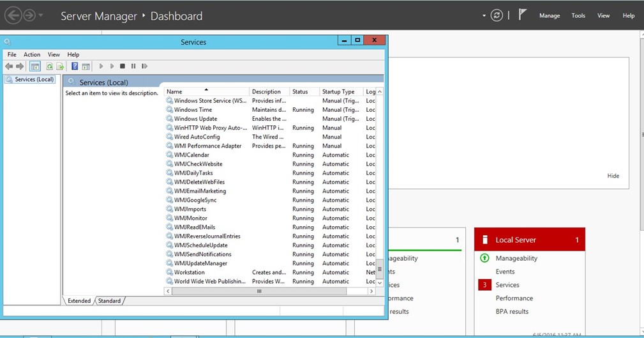Sort by the Startup Type column header
Image resolution: width=644 pixels, height=338 pixels.
tap(341, 91)
